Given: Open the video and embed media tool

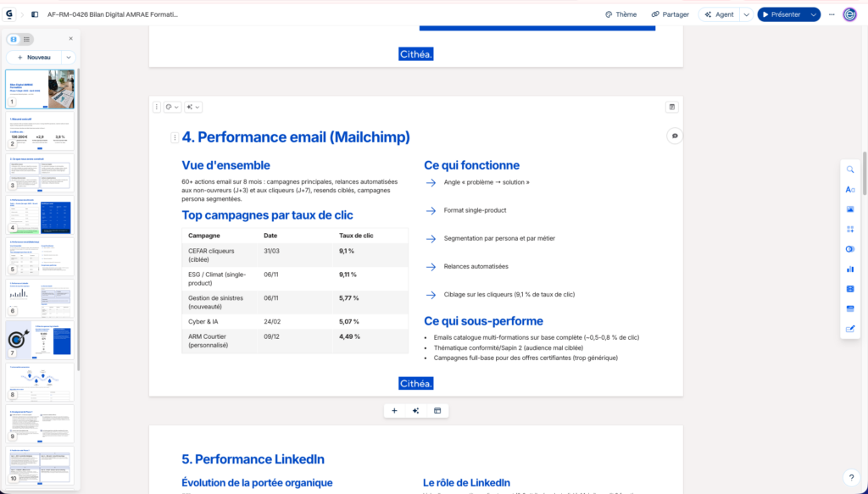Looking at the screenshot, I should [850, 289].
